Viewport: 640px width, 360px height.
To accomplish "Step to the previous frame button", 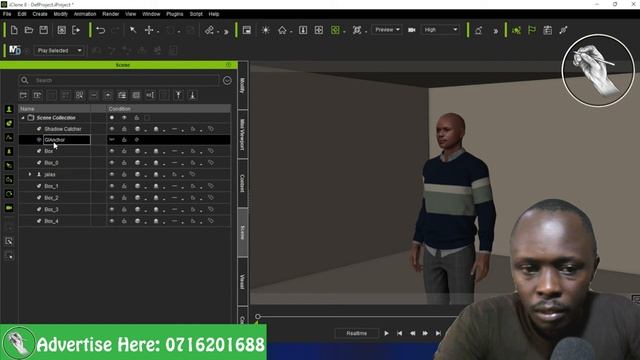I will pos(412,333).
